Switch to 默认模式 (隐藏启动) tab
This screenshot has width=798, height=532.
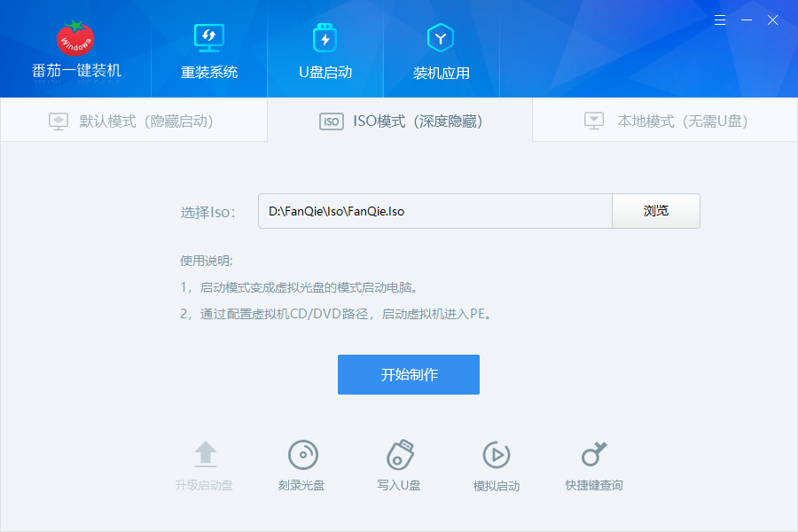point(133,121)
